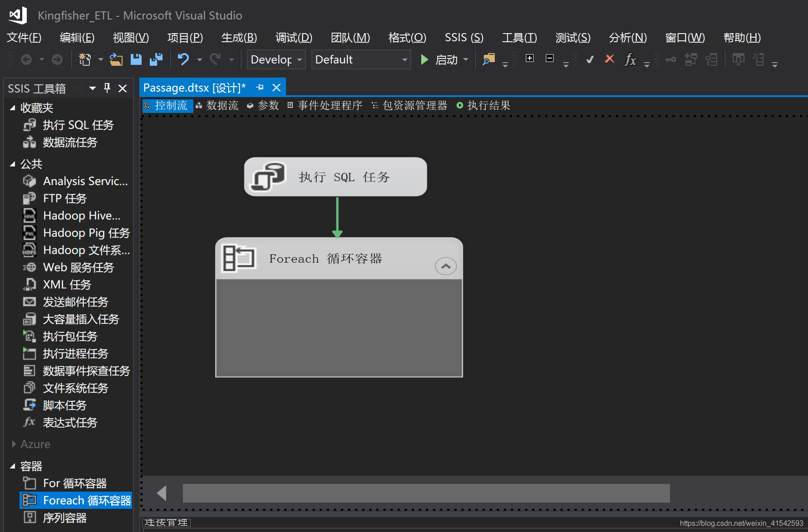The image size is (808, 532).
Task: Switch to 事件处理程序 tab
Action: pos(325,106)
